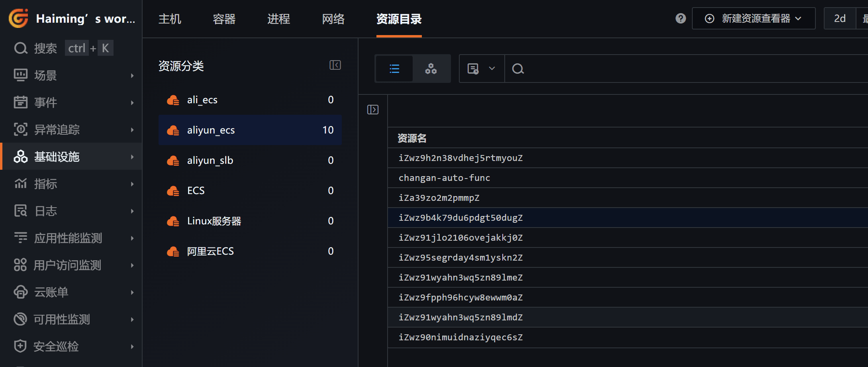Image resolution: width=868 pixels, height=367 pixels.
Task: Open the changan-auto-func resource row
Action: point(444,178)
